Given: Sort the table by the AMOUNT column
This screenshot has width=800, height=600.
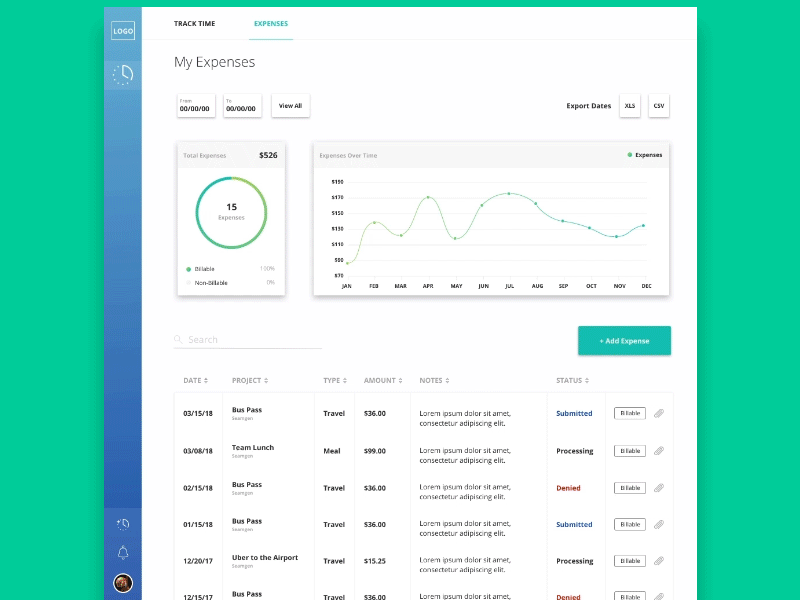Looking at the screenshot, I should (383, 380).
